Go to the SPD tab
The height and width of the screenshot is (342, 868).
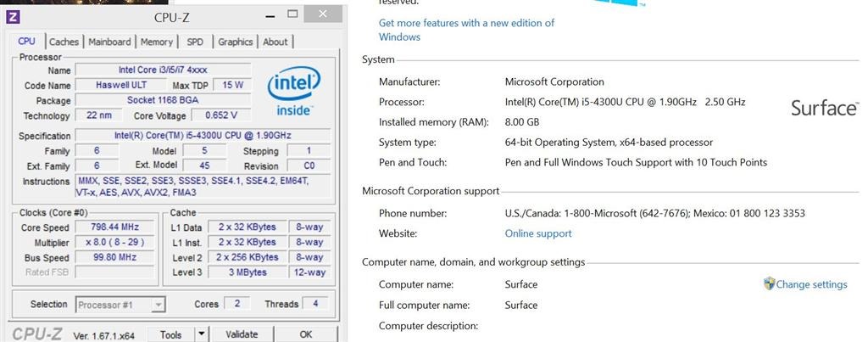[x=195, y=42]
